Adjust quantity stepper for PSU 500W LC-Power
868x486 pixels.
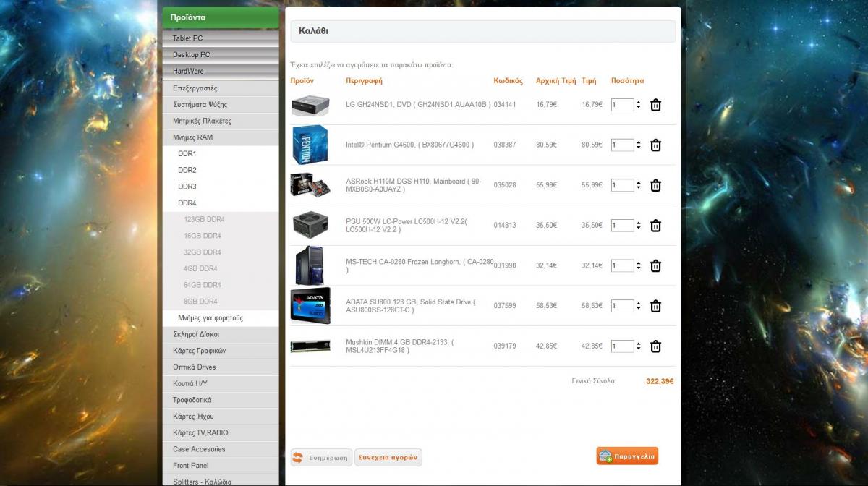click(x=638, y=226)
